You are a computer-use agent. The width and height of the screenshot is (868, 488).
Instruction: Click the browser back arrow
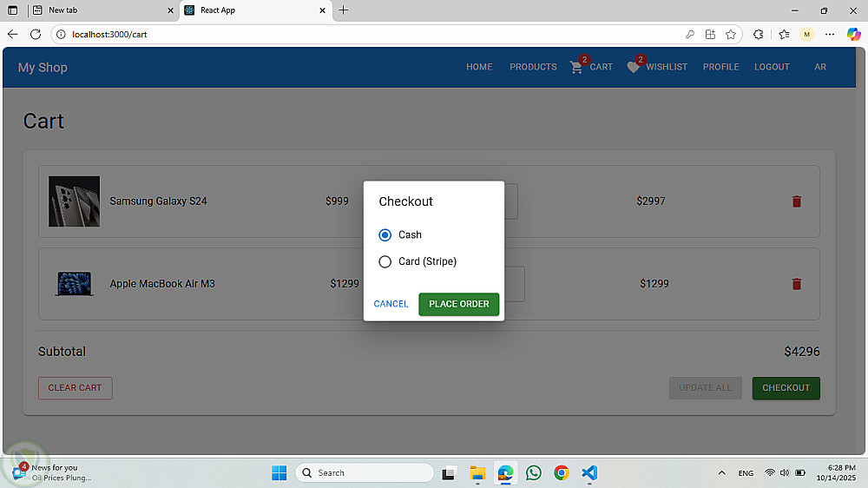[13, 35]
